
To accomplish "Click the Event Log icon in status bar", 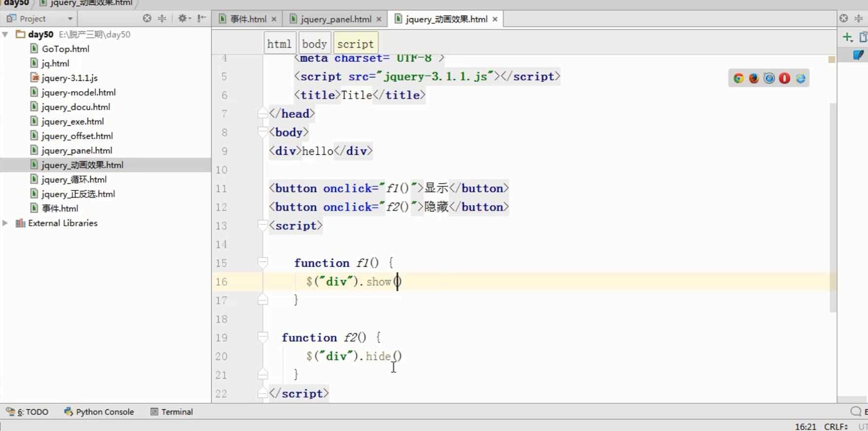I will click(x=856, y=412).
